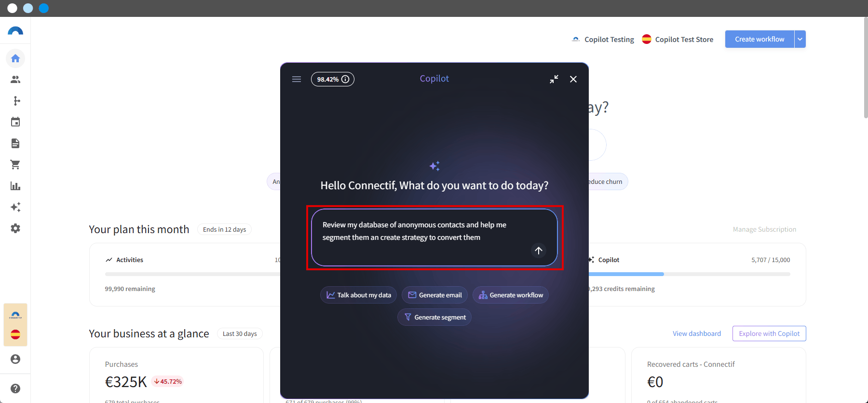Select the Generate email chip
Screen dimensions: 868x403
(435, 295)
